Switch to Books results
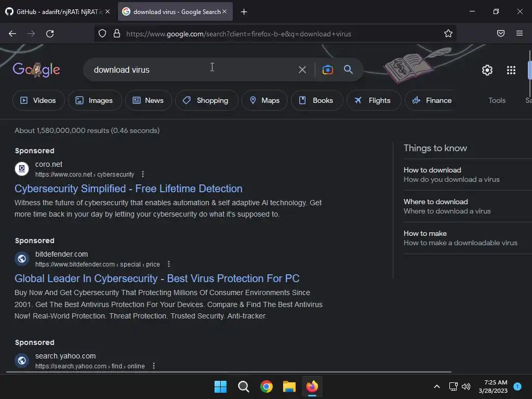Image resolution: width=532 pixels, height=399 pixels. 317,100
